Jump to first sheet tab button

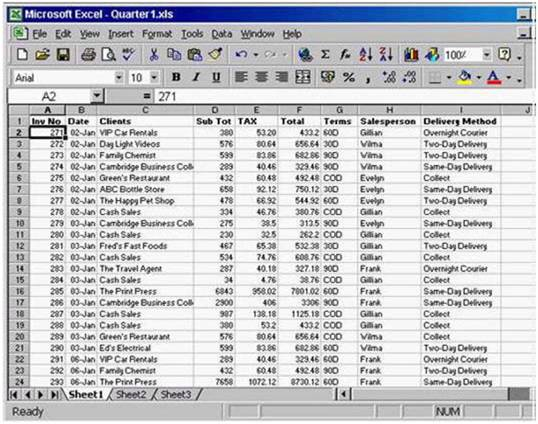14,395
